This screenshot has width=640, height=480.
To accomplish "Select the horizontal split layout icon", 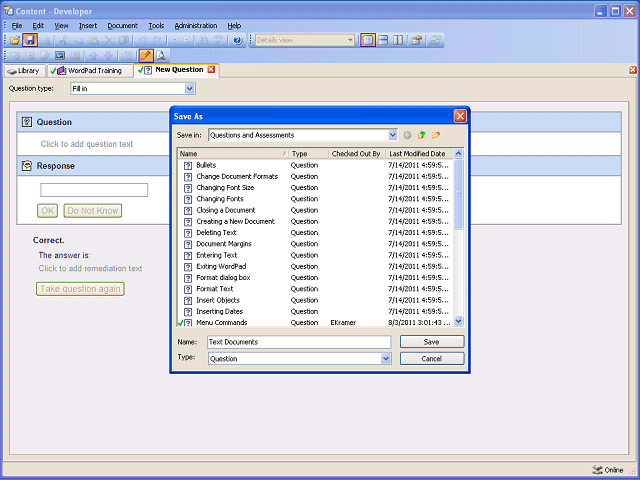I will tap(383, 40).
